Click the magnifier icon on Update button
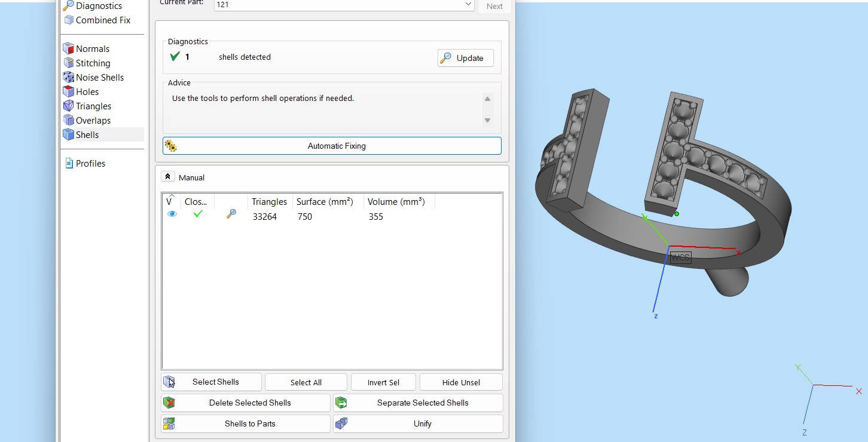The width and height of the screenshot is (868, 442). pyautogui.click(x=446, y=58)
